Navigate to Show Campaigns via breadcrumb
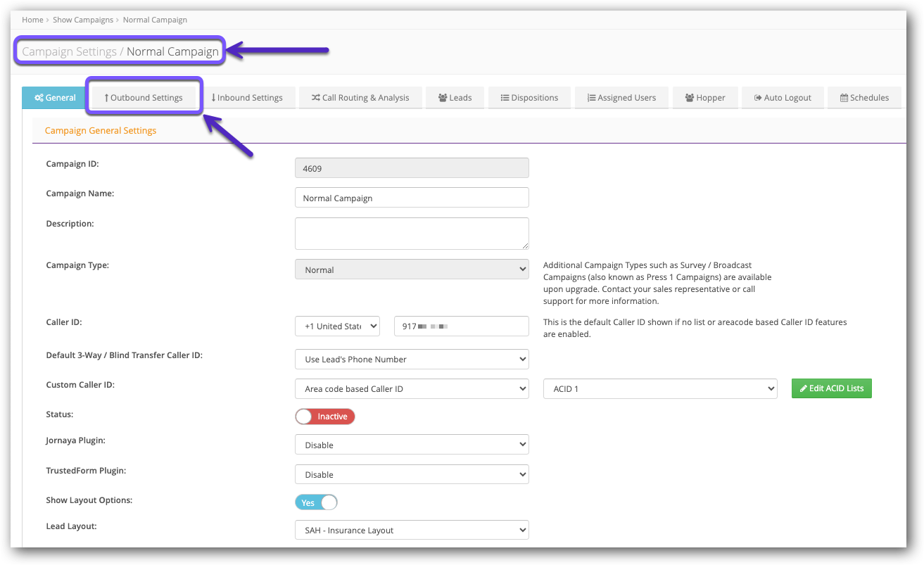 coord(83,20)
